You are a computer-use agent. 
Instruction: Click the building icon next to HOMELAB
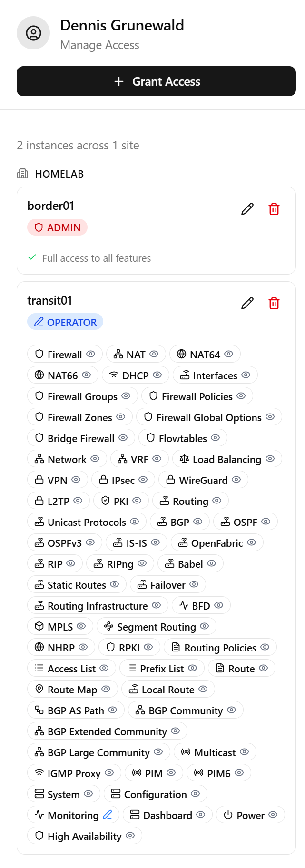(x=23, y=174)
